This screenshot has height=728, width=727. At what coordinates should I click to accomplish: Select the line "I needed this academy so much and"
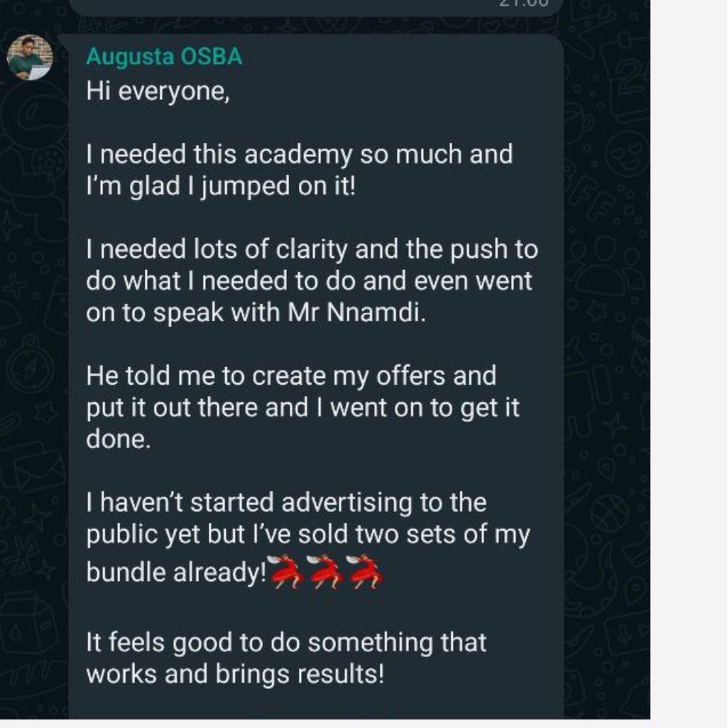click(x=299, y=154)
